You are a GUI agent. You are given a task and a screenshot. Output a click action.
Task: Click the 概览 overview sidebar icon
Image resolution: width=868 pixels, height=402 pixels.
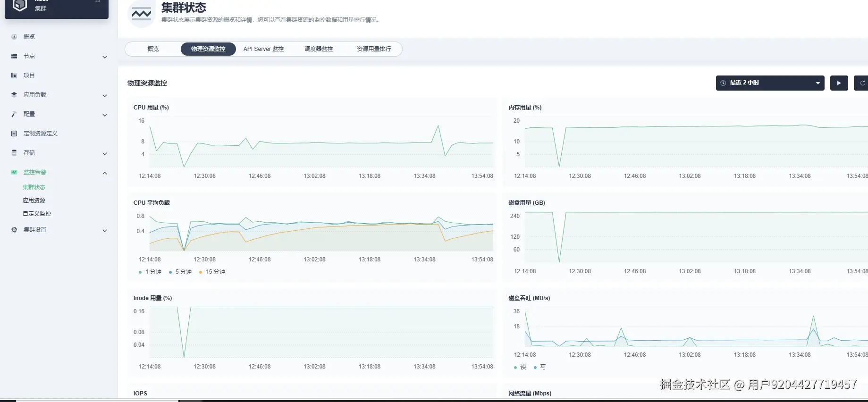(x=14, y=37)
